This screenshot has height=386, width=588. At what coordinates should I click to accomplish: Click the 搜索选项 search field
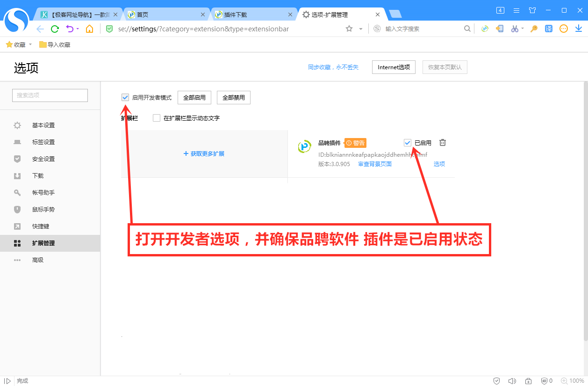point(50,95)
